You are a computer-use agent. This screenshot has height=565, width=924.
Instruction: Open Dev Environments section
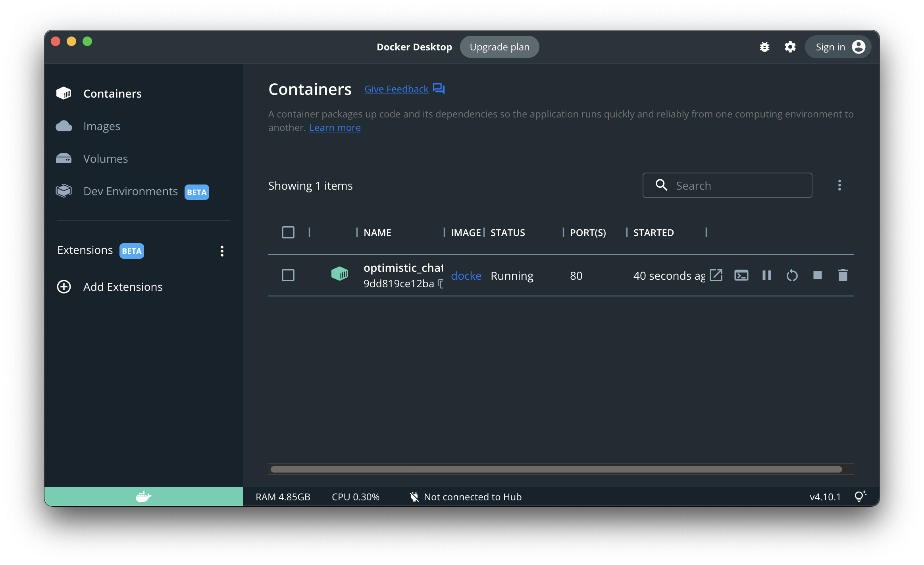(130, 191)
